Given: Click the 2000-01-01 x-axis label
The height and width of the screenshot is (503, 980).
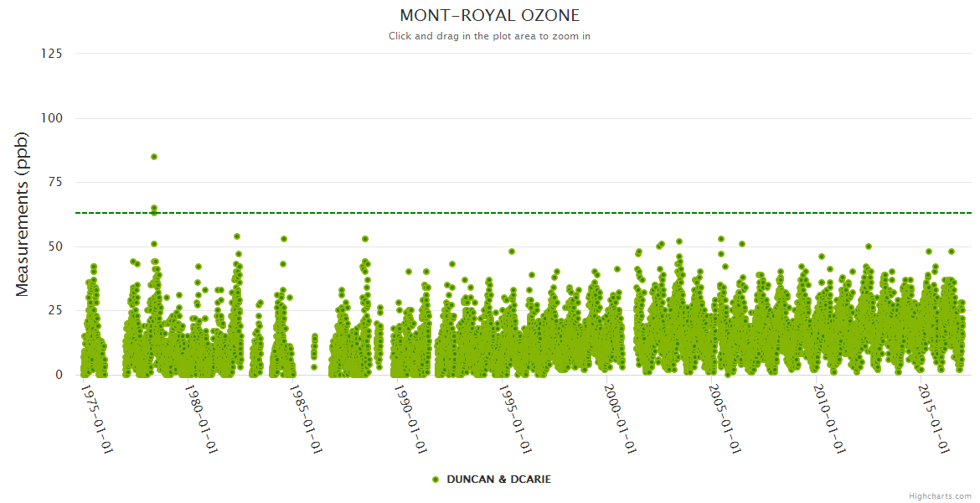Looking at the screenshot, I should [x=620, y=417].
